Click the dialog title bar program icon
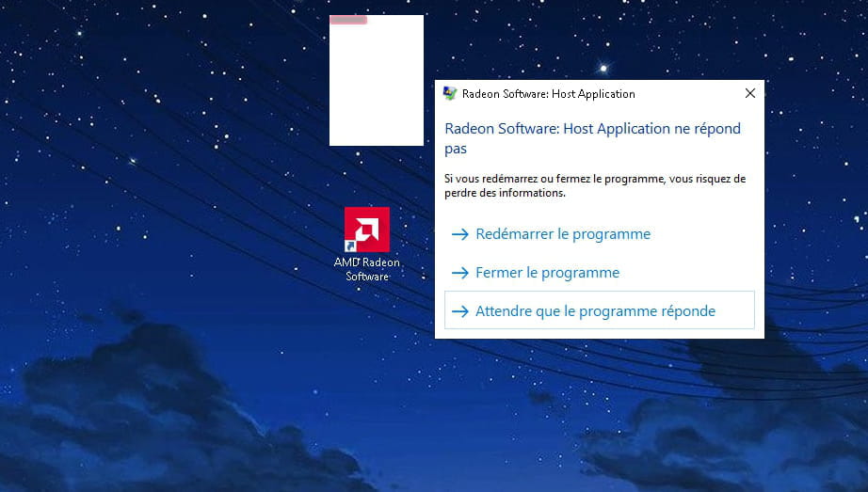 point(450,93)
